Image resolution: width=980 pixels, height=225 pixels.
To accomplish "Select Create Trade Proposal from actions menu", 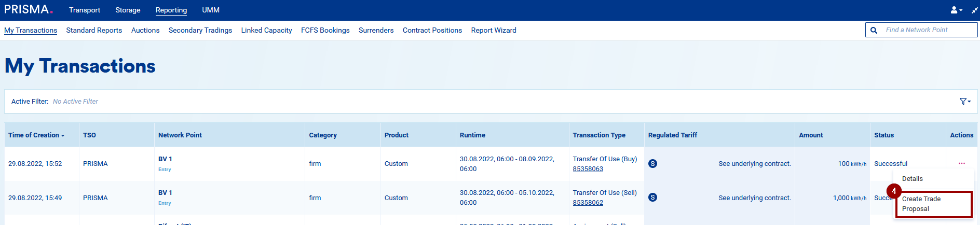I will click(x=921, y=204).
